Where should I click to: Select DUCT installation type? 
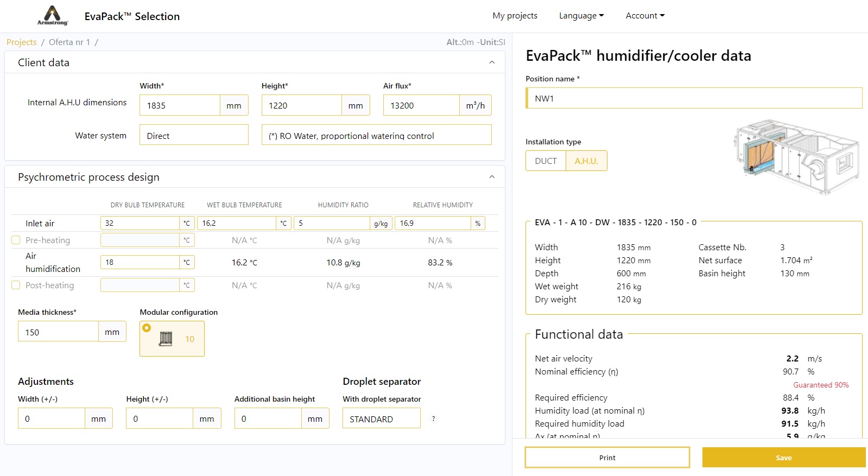(x=546, y=161)
